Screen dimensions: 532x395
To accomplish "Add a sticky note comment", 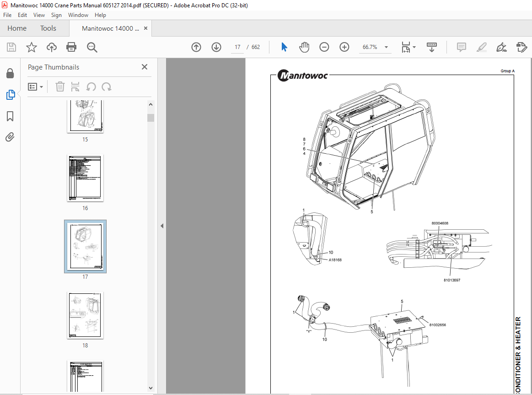I will 461,47.
